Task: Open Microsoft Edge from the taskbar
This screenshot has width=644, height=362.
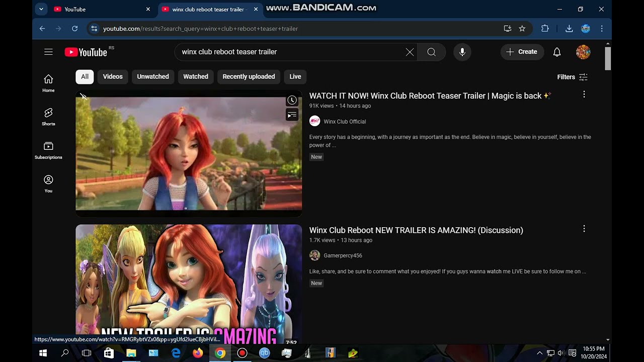Action: (176, 353)
